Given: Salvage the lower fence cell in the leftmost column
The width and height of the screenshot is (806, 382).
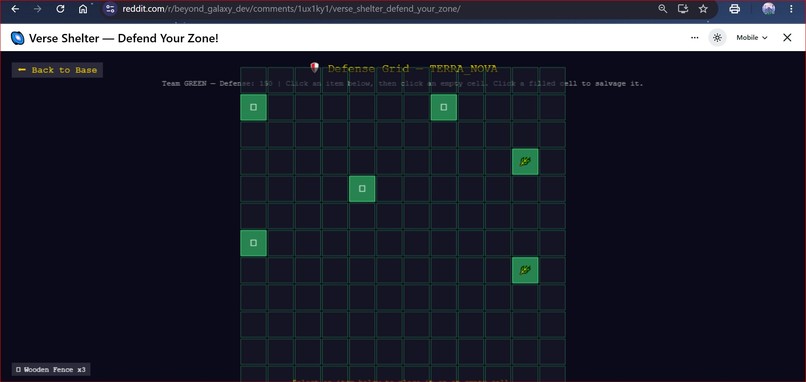Looking at the screenshot, I should click(x=253, y=243).
